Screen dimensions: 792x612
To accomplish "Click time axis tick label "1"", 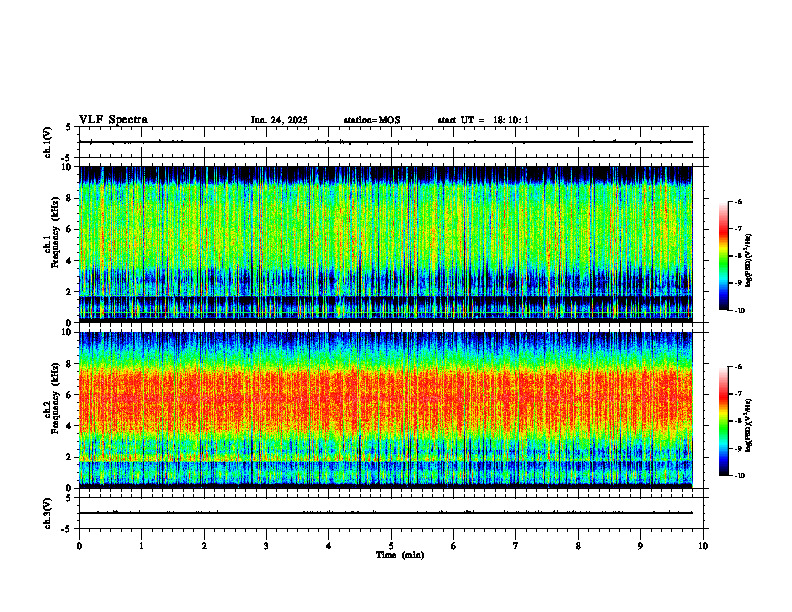I will [141, 546].
